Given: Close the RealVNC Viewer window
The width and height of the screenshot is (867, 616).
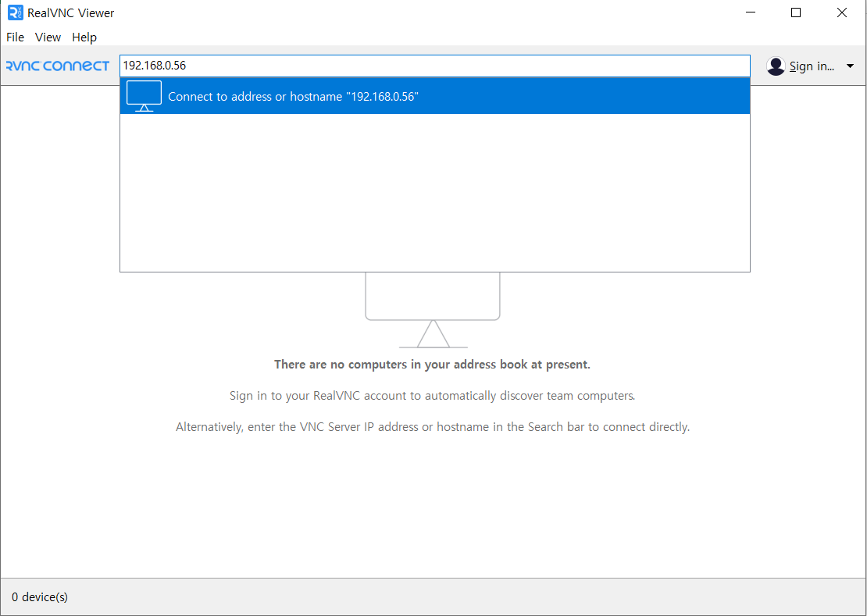Looking at the screenshot, I should pos(841,12).
